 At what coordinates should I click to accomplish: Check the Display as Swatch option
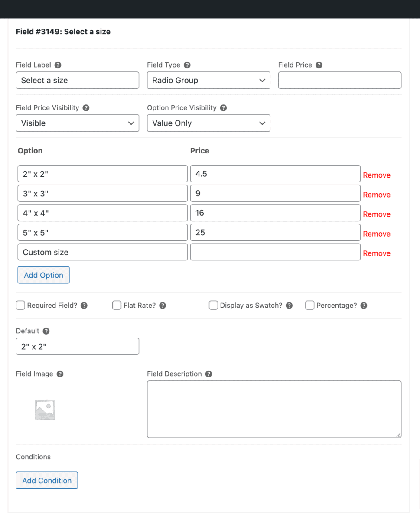[213, 305]
